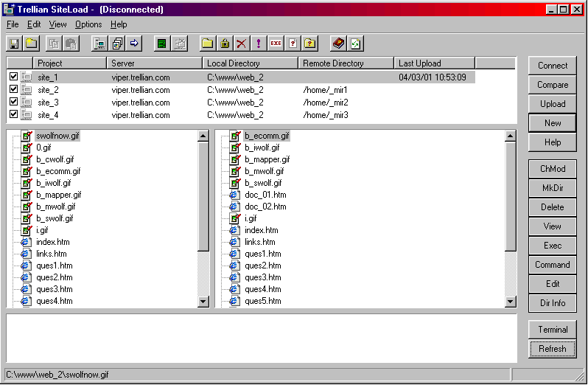Click the Upload button
Image resolution: width=588 pixels, height=385 pixels.
pos(553,104)
